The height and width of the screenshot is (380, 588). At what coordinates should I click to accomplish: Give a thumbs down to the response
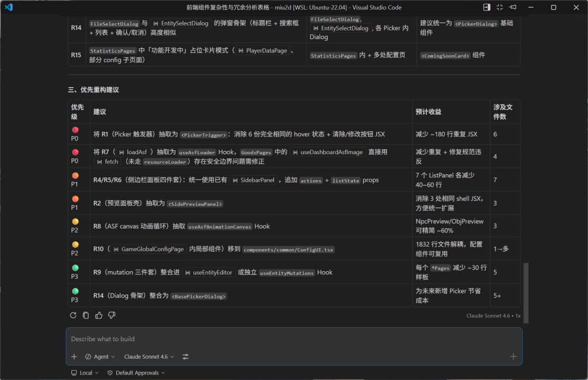[x=111, y=315]
